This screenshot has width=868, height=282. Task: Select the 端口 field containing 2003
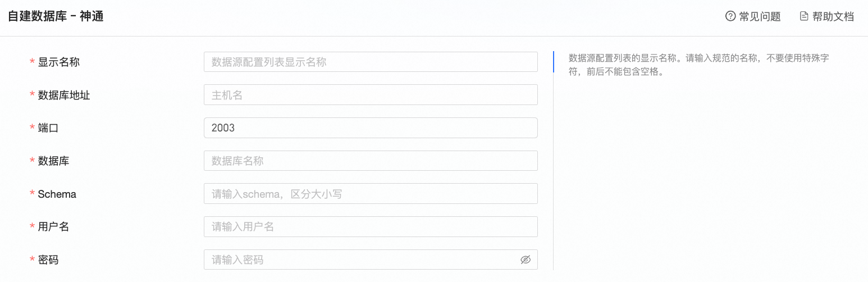pos(371,128)
